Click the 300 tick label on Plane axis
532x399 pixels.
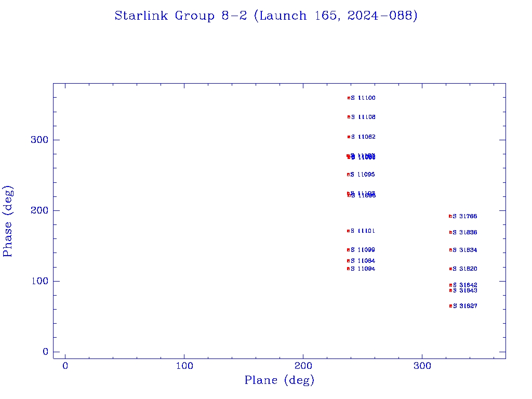[x=422, y=366]
